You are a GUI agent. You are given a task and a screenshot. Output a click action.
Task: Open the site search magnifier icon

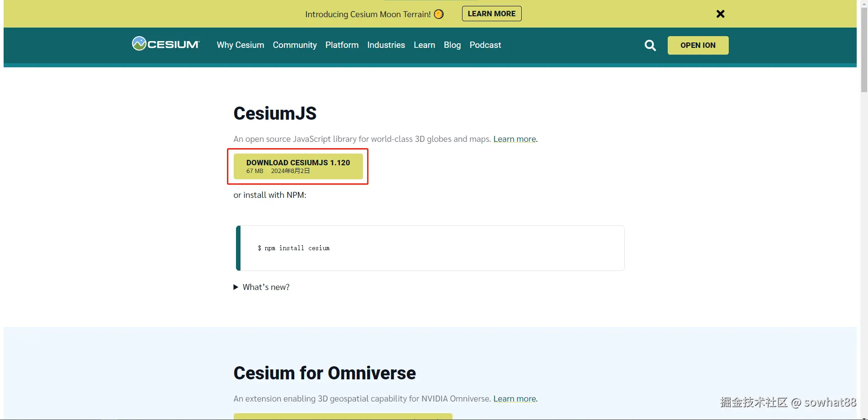pos(650,45)
